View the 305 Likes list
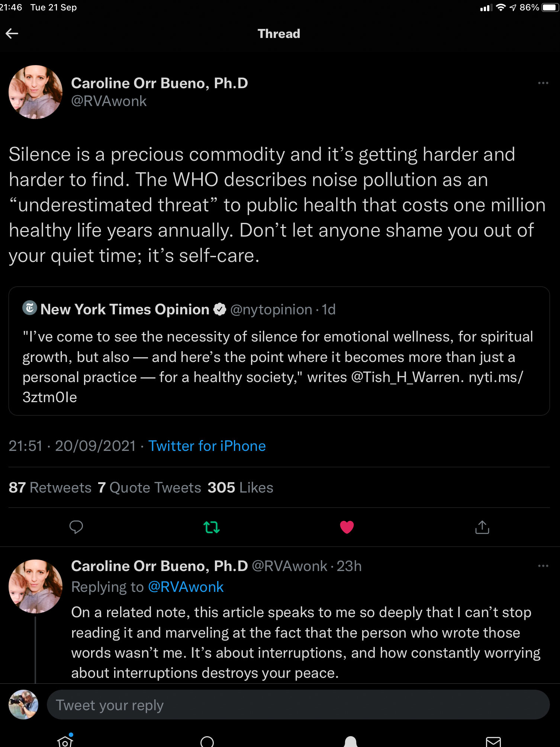The image size is (560, 747). point(240,487)
